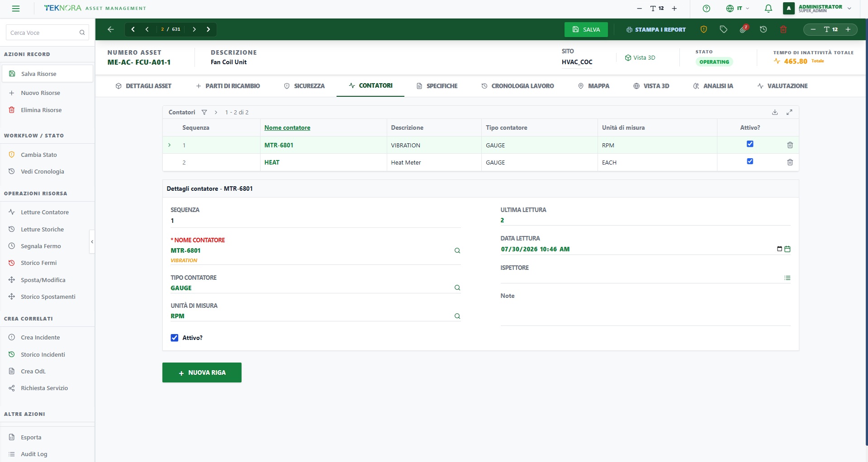
Task: Click Audit Log in the sidebar
Action: pos(34,454)
